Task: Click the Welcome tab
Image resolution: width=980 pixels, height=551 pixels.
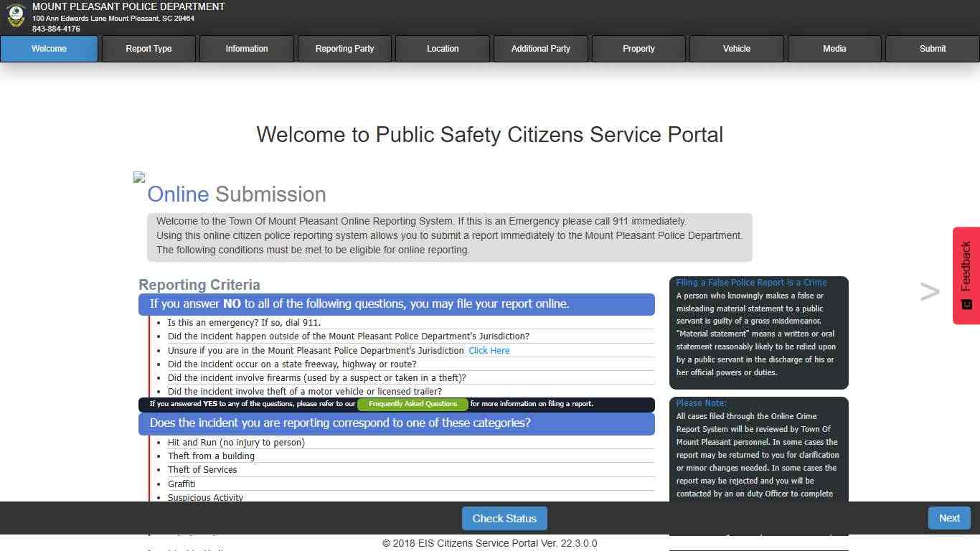Action: tap(48, 49)
